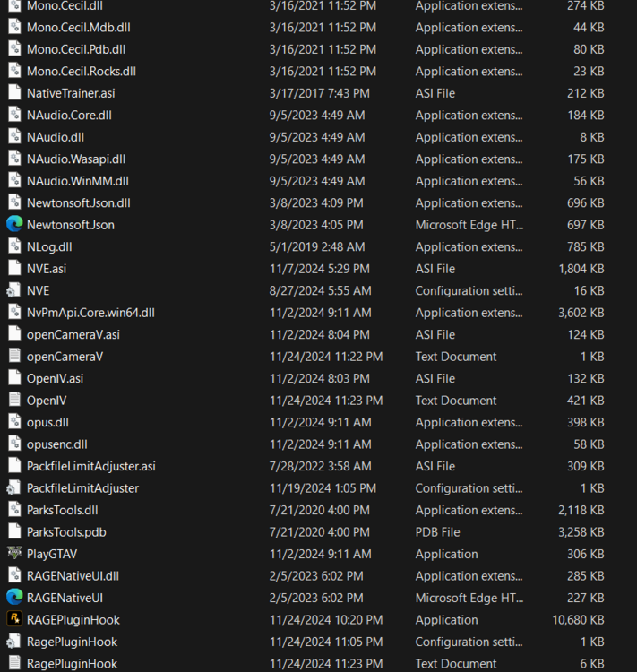Click the 696 KB size value
This screenshot has height=672, width=637.
pos(586,202)
